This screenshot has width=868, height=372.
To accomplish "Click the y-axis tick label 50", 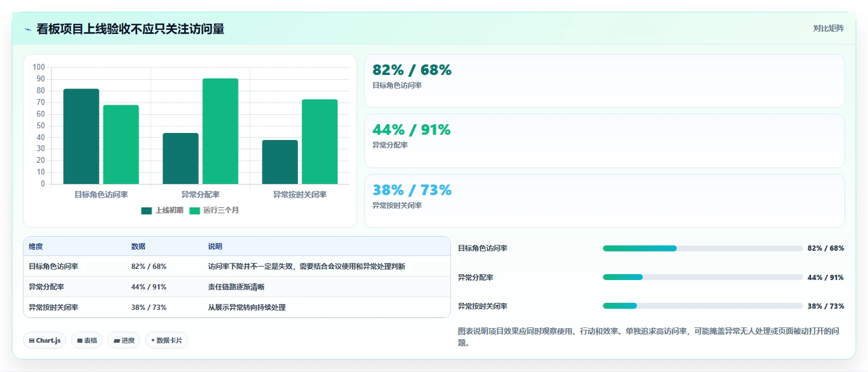I will tap(40, 126).
